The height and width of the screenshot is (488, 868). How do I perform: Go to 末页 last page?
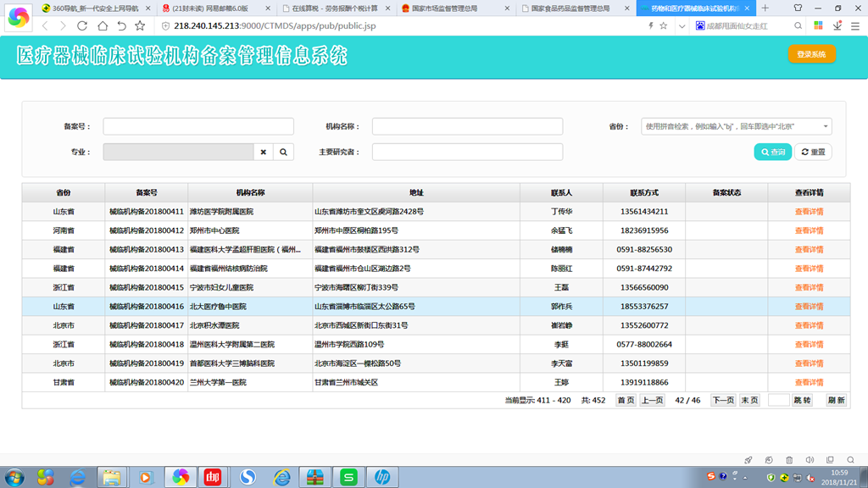[x=749, y=401]
